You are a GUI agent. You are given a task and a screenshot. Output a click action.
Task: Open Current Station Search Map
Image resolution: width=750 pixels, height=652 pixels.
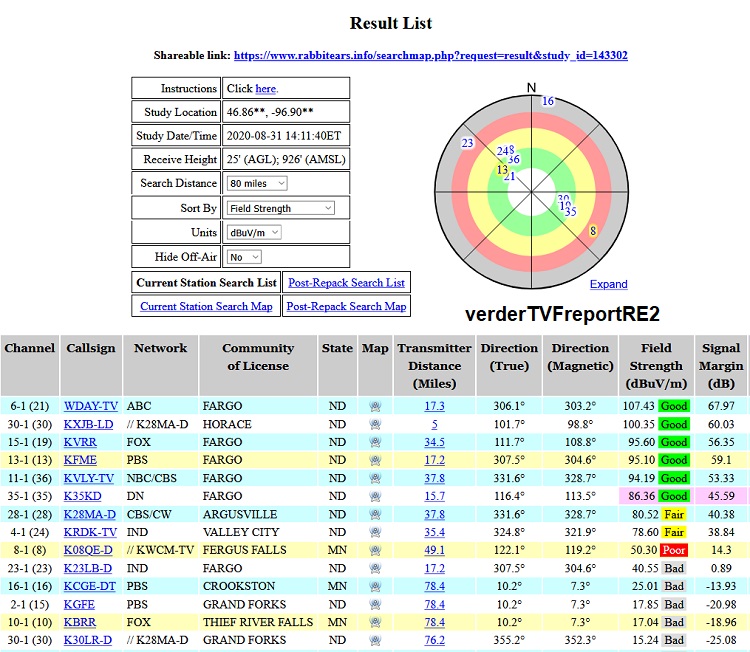[x=206, y=306]
